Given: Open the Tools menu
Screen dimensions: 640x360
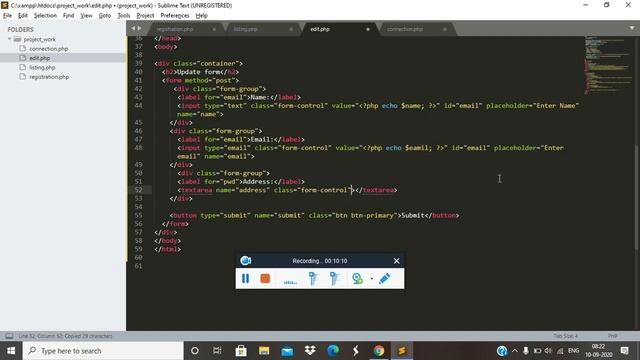Looking at the screenshot, I should [124, 16].
